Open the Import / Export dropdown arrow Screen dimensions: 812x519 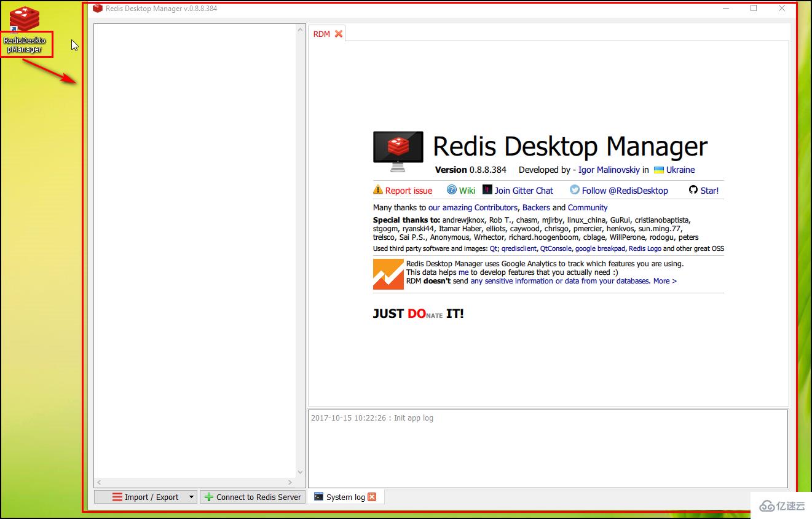pos(191,497)
